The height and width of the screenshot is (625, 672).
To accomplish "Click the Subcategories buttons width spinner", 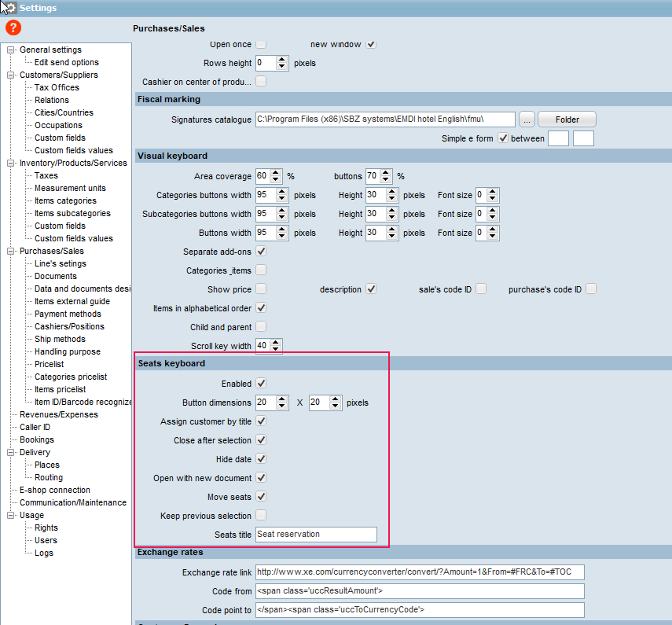I will [272, 214].
